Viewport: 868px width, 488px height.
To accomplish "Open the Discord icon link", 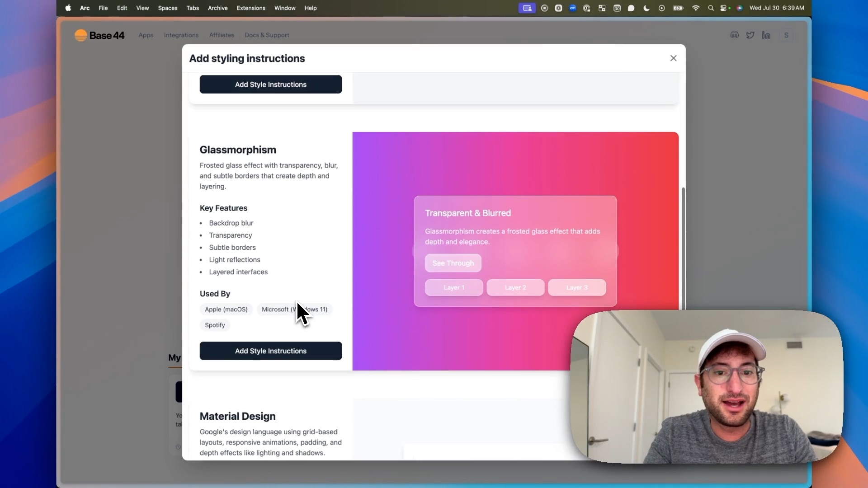I will (734, 35).
